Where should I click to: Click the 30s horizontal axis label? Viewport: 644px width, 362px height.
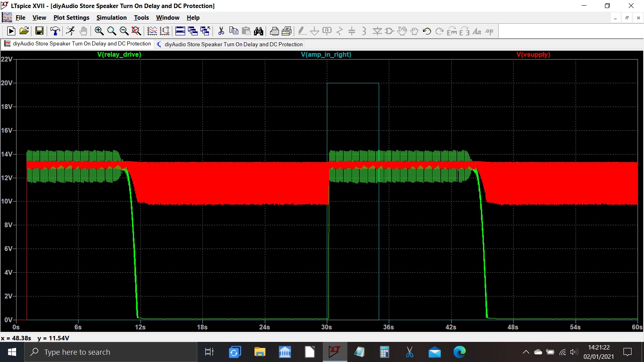[x=326, y=327]
